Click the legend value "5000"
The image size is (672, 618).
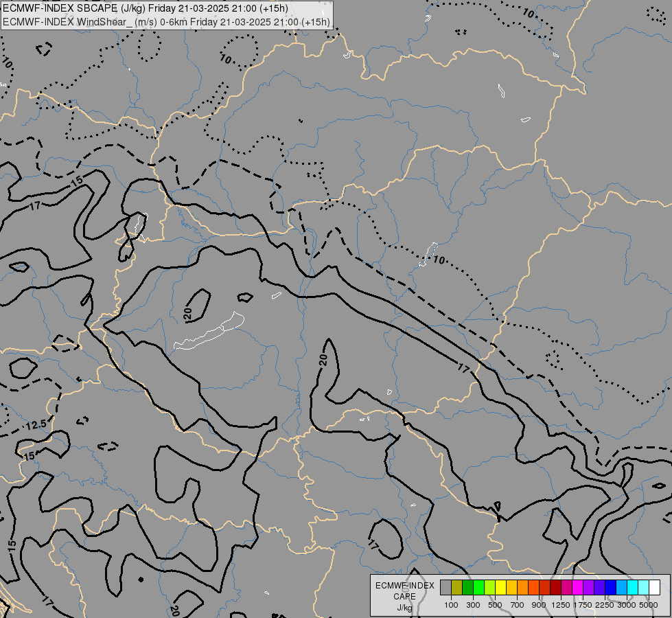(649, 605)
